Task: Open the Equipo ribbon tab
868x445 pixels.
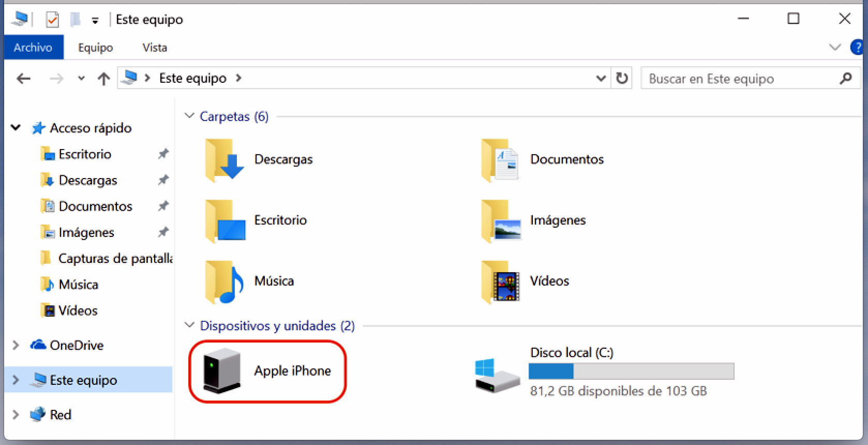Action: click(x=96, y=48)
